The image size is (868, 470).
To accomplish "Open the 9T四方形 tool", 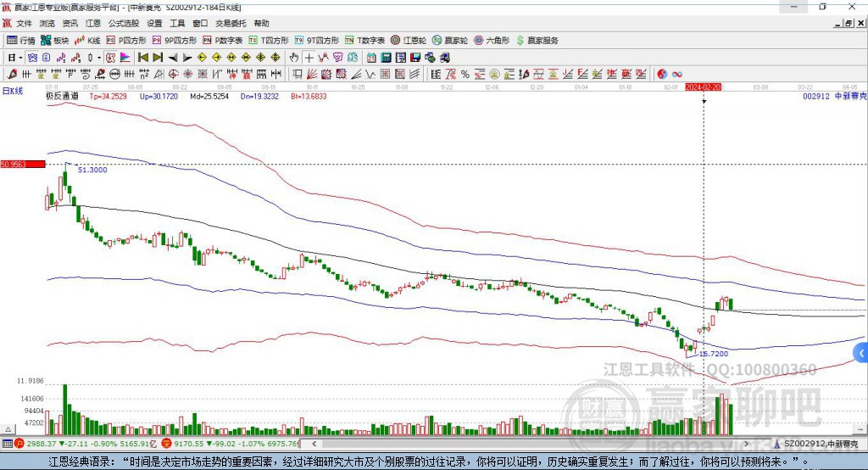I will tap(317, 41).
